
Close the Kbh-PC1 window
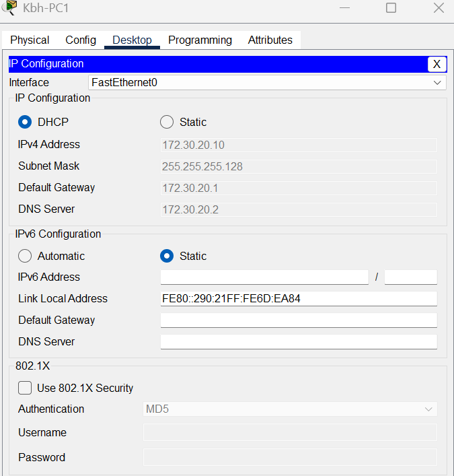[439, 8]
